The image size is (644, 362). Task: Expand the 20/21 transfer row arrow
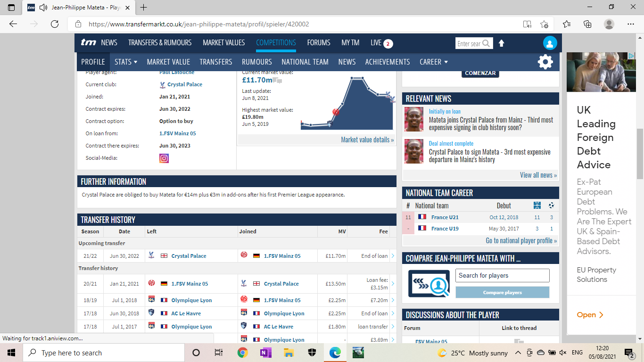(x=393, y=284)
